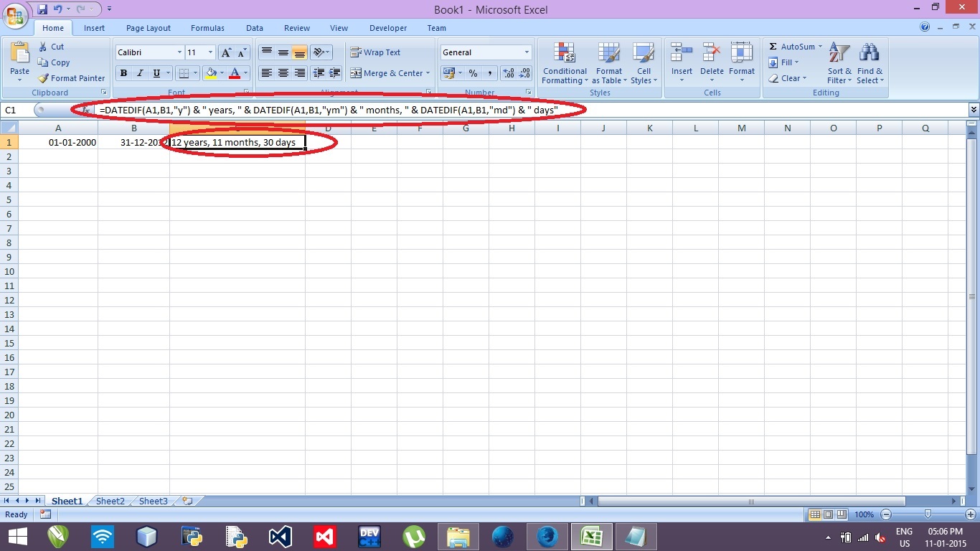Switch to the Formulas ribbon tab

pyautogui.click(x=207, y=28)
